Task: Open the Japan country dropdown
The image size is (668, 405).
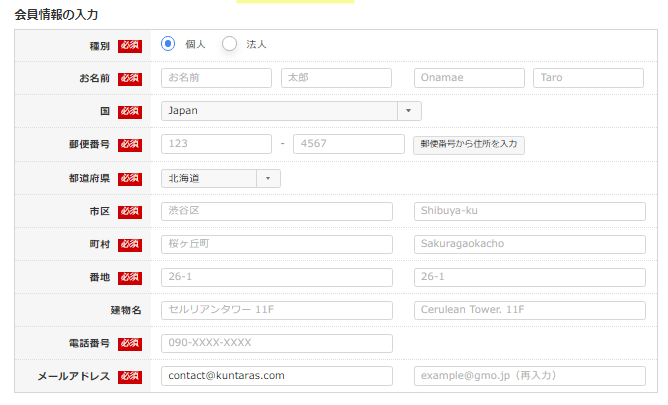Action: coord(291,111)
